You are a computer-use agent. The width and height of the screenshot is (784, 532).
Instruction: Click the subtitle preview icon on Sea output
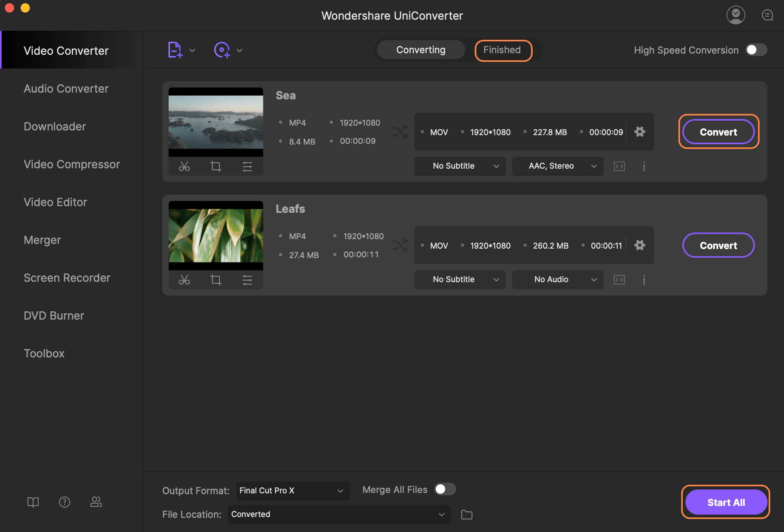pos(620,166)
